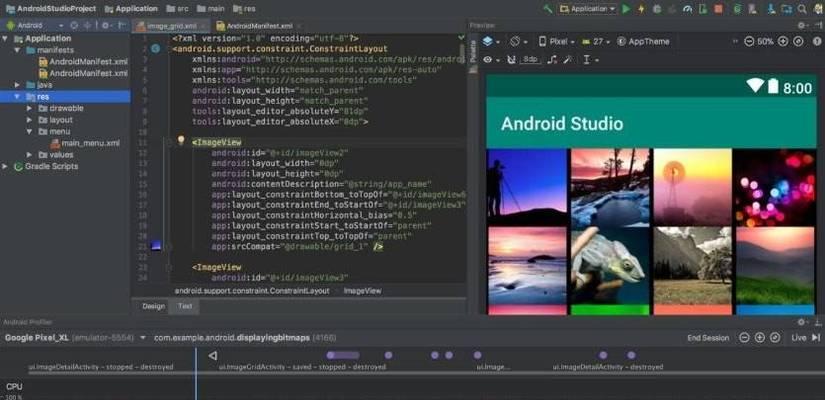This screenshot has height=400, width=825.
Task: Click the infer constraints magic wand icon
Action: pyautogui.click(x=567, y=59)
